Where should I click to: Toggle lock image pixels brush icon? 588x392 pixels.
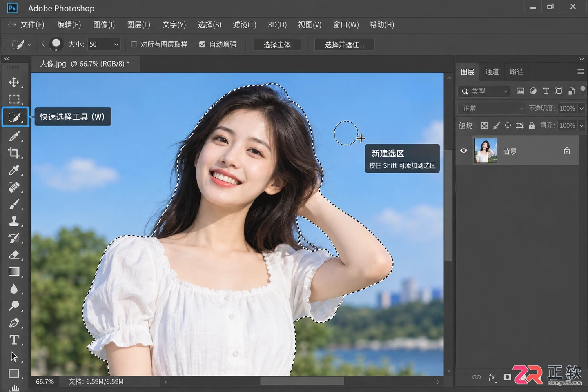(x=496, y=126)
